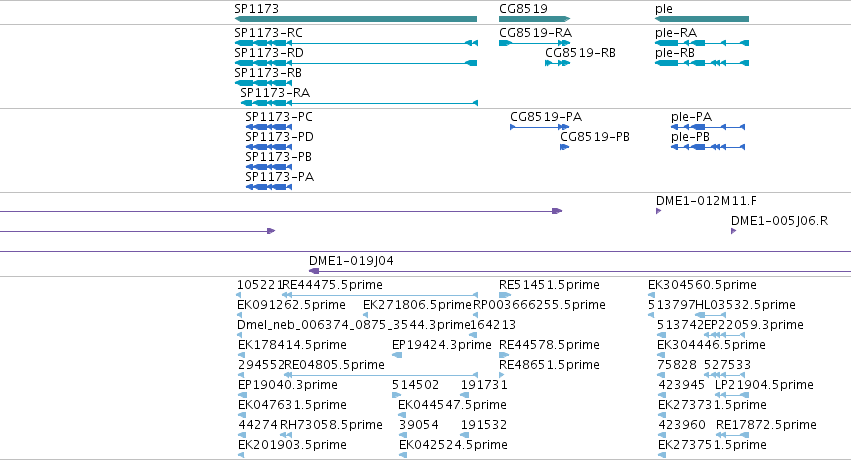
Task: Click the 39054 feature label
Action: click(x=418, y=425)
